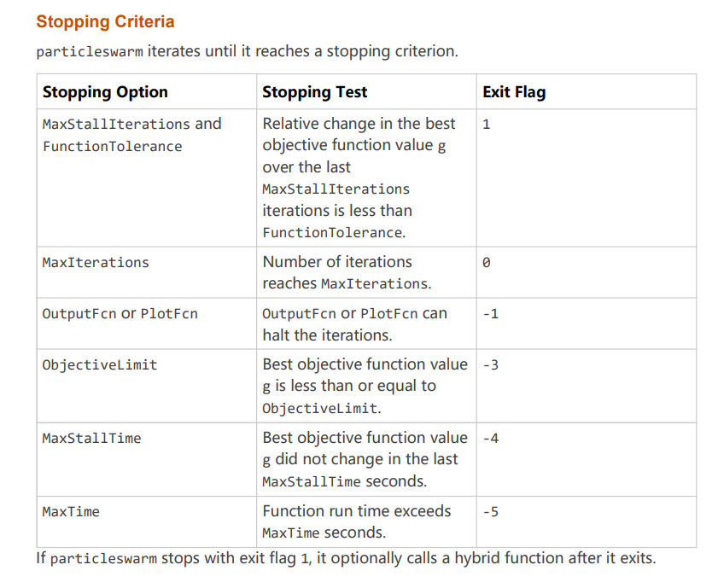The width and height of the screenshot is (718, 588).
Task: Click exit flag value -4
Action: (x=490, y=439)
